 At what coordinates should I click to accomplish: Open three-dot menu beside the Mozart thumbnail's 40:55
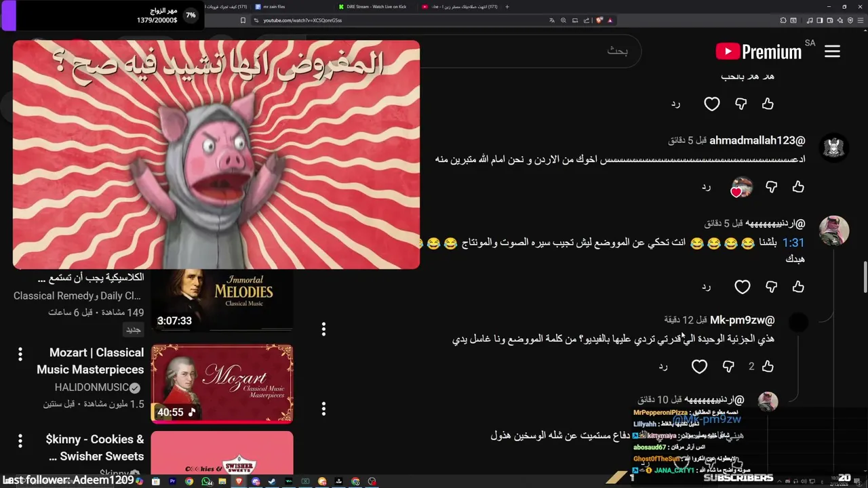click(x=323, y=409)
